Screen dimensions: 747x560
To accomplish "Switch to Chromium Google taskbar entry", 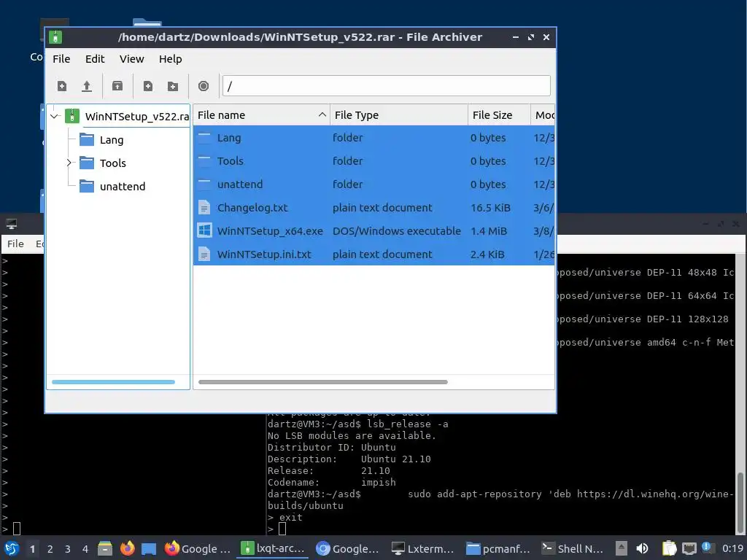I will (x=348, y=548).
